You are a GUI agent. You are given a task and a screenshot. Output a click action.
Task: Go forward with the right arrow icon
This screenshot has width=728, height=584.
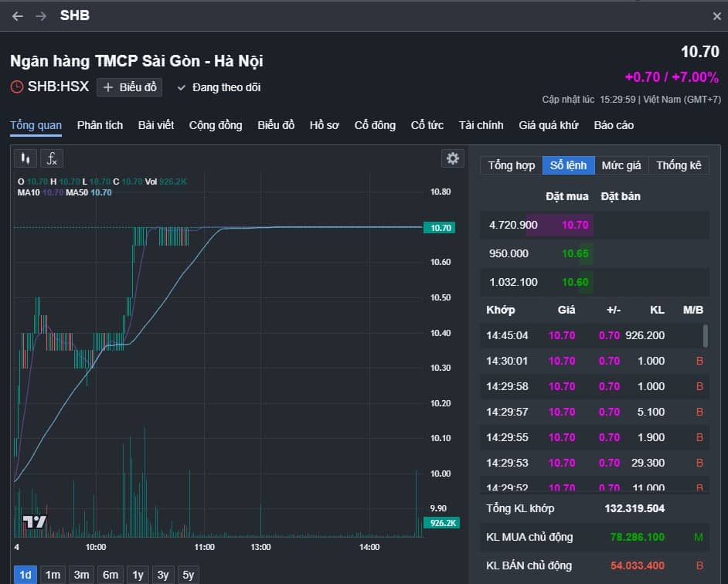point(41,16)
